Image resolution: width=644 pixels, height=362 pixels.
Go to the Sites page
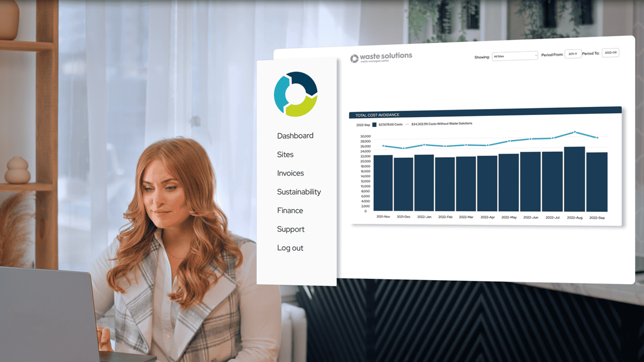(285, 154)
